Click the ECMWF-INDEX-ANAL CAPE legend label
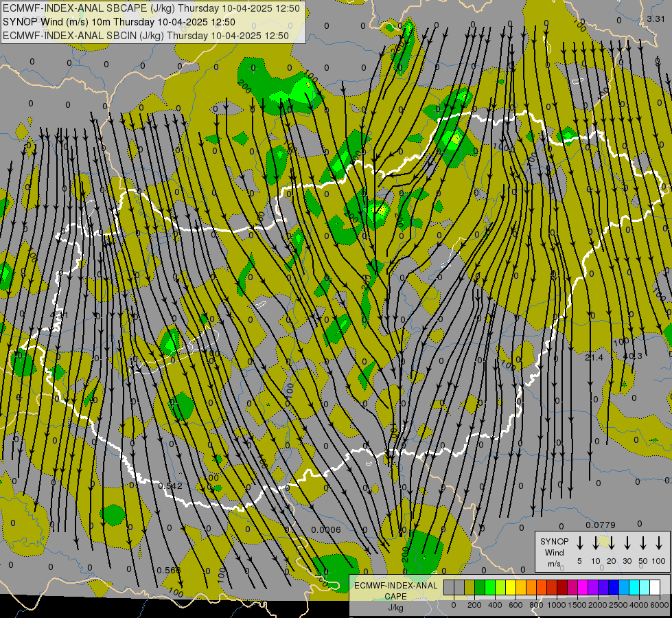Image resolution: width=672 pixels, height=618 pixels. [x=395, y=591]
